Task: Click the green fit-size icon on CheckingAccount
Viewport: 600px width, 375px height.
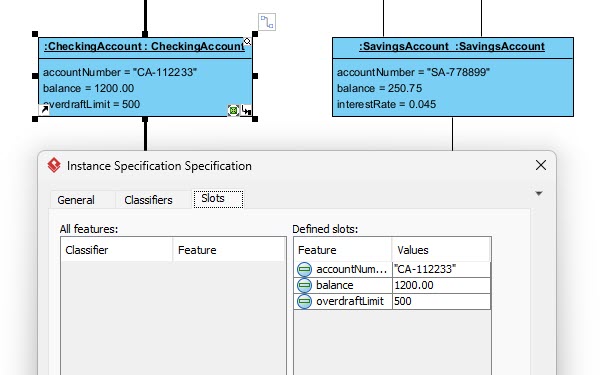Action: [x=233, y=111]
